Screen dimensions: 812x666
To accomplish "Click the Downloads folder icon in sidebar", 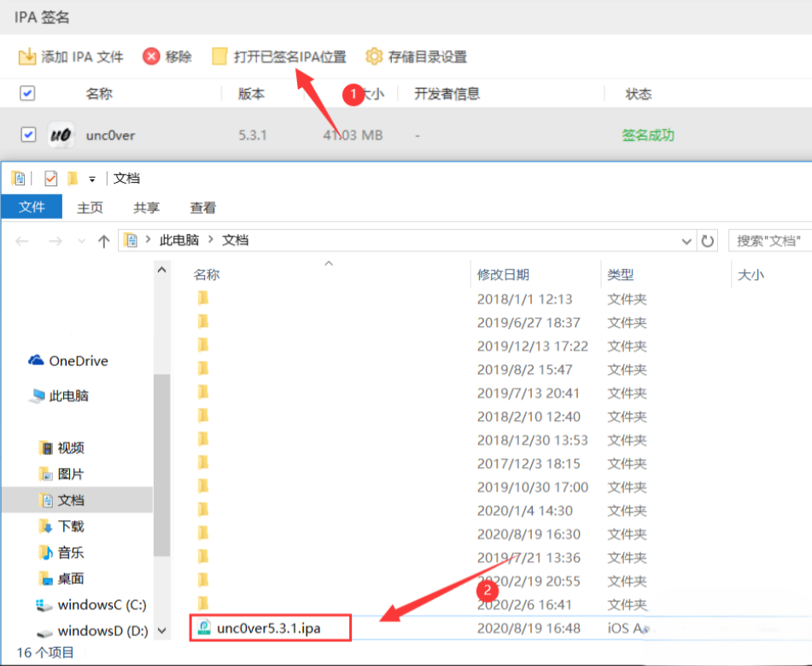I will coord(46,526).
